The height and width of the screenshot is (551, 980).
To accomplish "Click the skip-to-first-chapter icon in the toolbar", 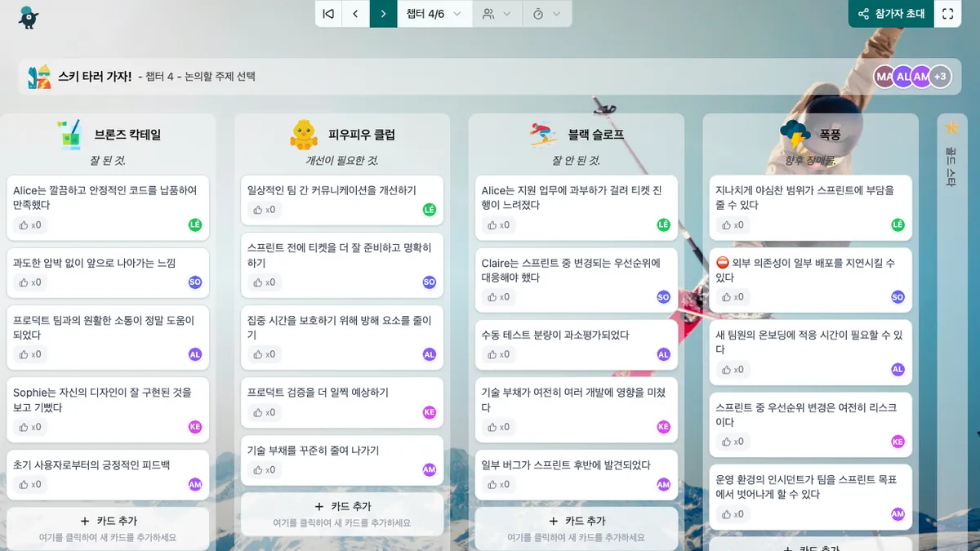I will pos(327,14).
